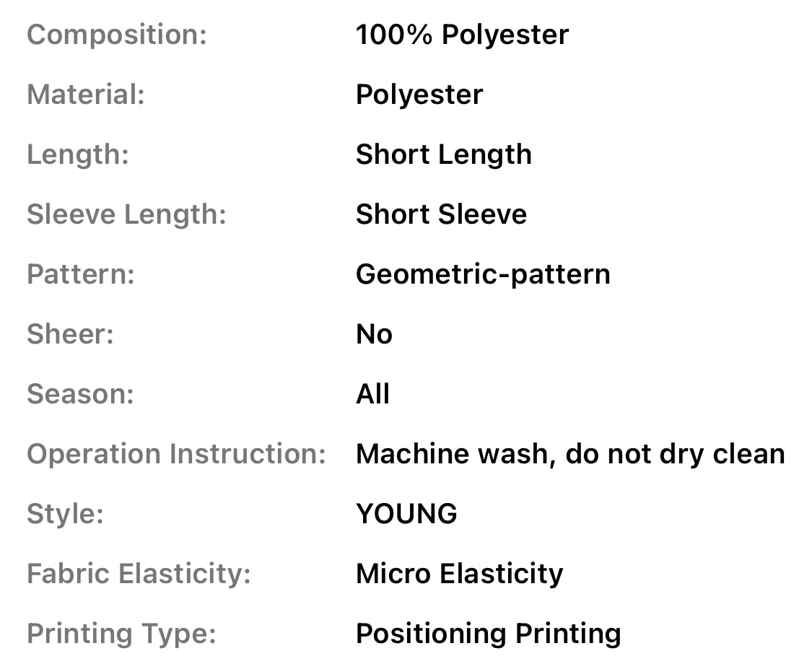
Task: Select the 100% Polyester value
Action: [462, 35]
